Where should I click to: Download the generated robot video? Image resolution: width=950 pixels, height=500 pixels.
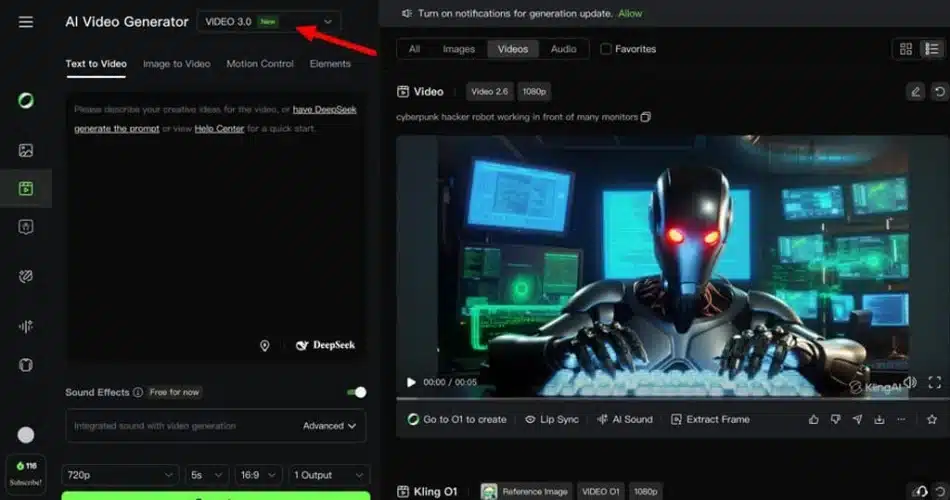point(879,419)
